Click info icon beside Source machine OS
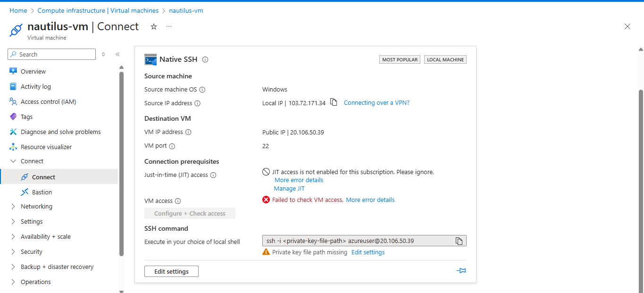The width and height of the screenshot is (644, 293). [202, 90]
